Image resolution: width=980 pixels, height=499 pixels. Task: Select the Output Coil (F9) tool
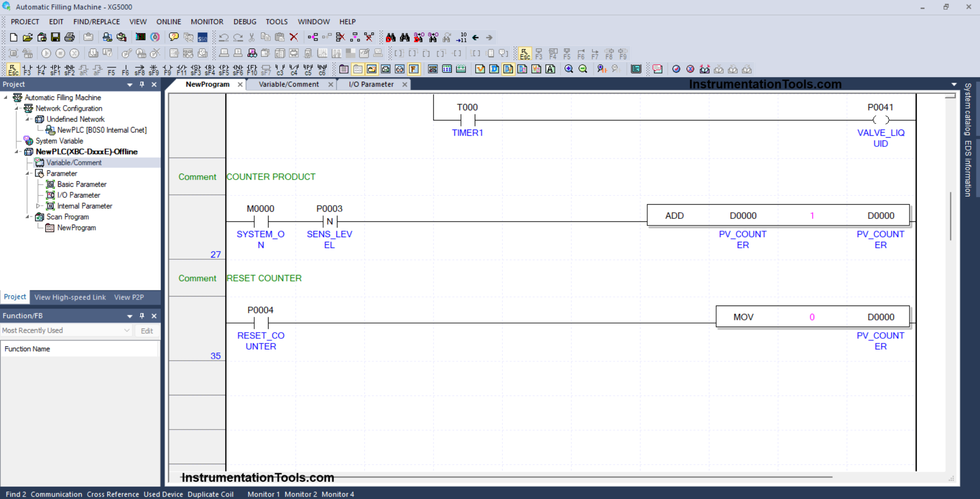pos(167,69)
